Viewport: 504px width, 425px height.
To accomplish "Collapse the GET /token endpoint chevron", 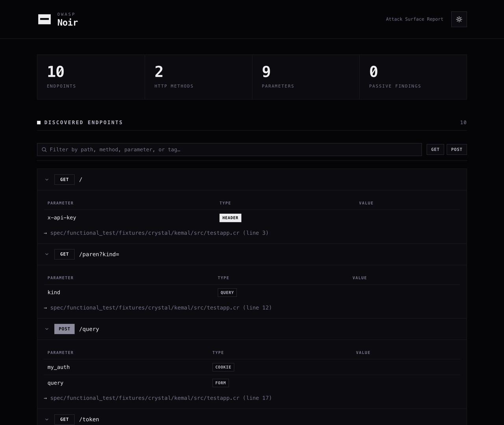I will (x=47, y=419).
